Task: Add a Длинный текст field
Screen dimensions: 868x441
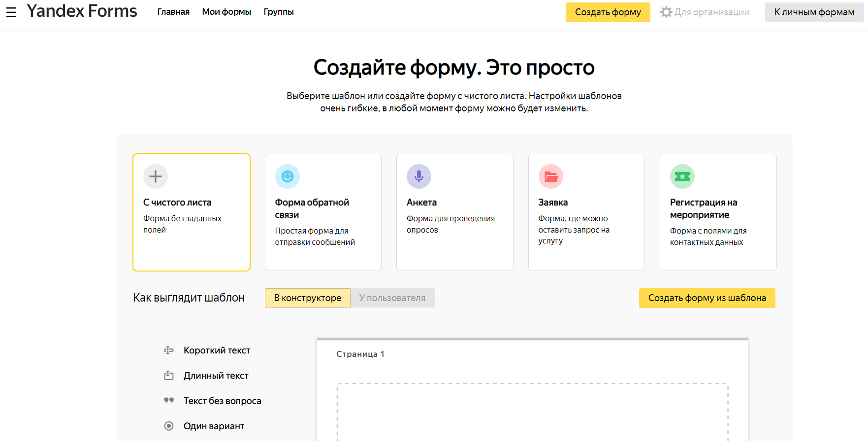Action: coord(216,375)
